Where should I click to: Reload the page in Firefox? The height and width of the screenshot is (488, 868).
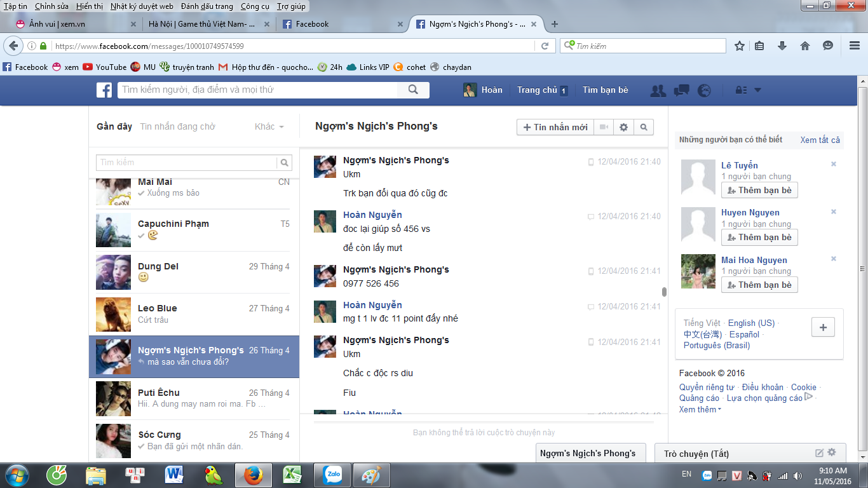[545, 46]
